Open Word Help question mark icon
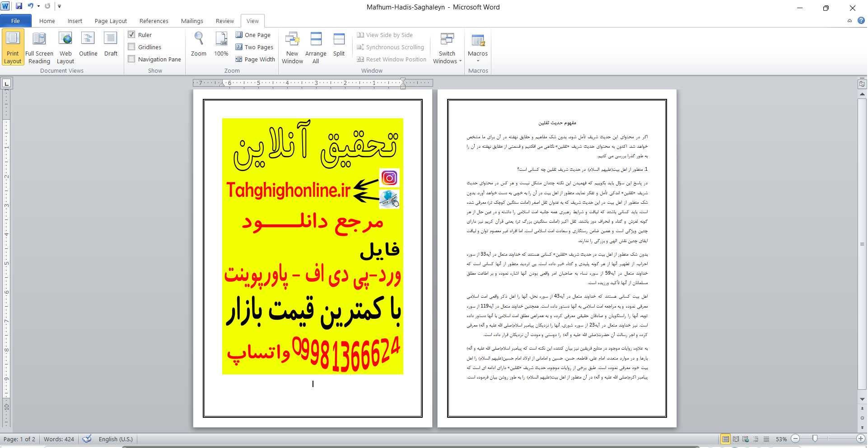Screen dimensions: 868x448 [x=861, y=20]
